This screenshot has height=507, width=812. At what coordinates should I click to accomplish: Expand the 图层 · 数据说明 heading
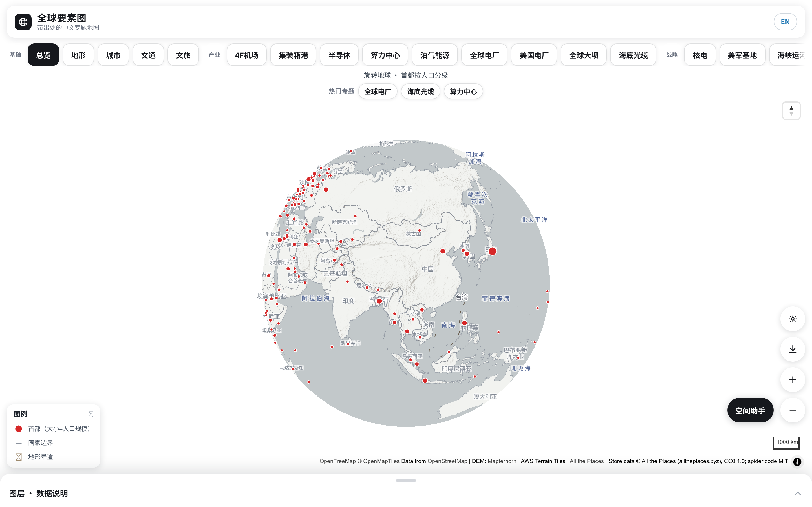coord(38,493)
